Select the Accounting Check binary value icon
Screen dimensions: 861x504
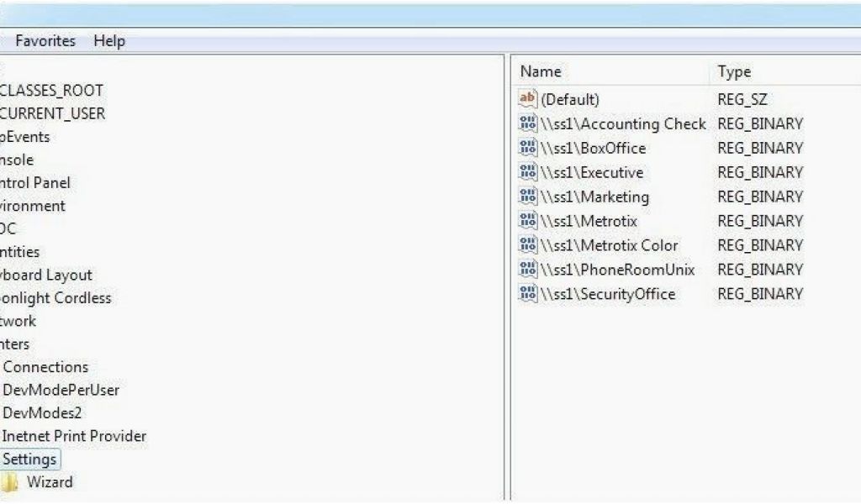[x=528, y=123]
